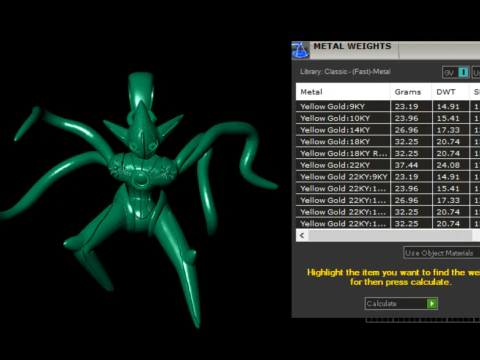Click grams value 23.19 for Yellow Gold:9KY
This screenshot has width=480, height=360.
click(406, 106)
